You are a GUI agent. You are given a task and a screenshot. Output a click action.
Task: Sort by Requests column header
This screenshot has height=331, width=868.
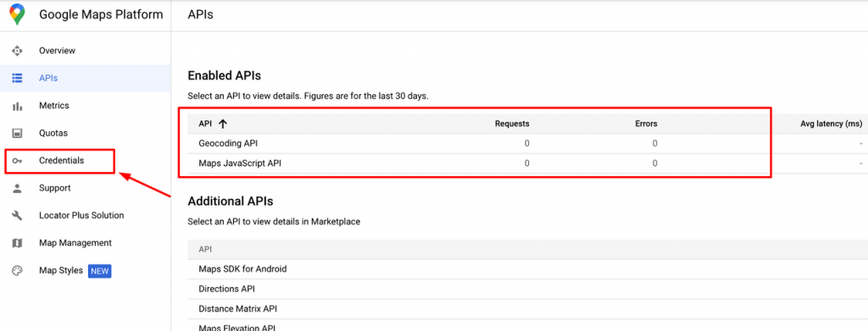pyautogui.click(x=512, y=124)
